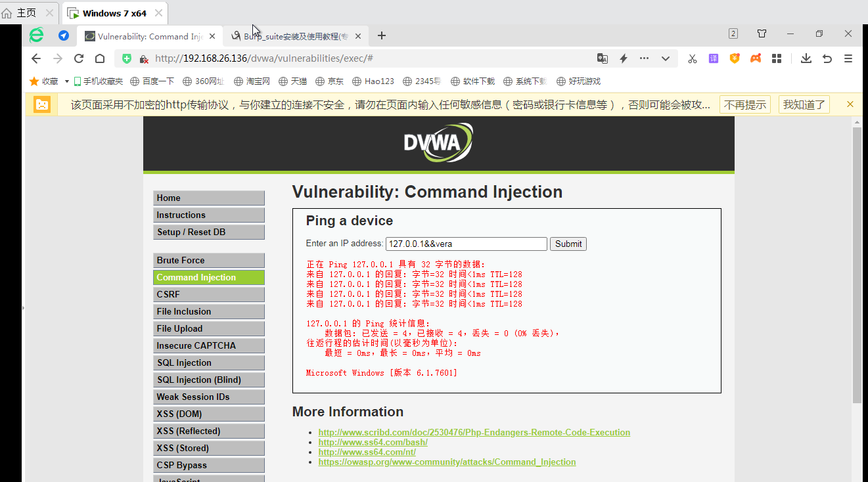868x482 pixels.
Task: Open the scribd.com Php-Endangers-Remote-Code-Execution link
Action: point(474,432)
